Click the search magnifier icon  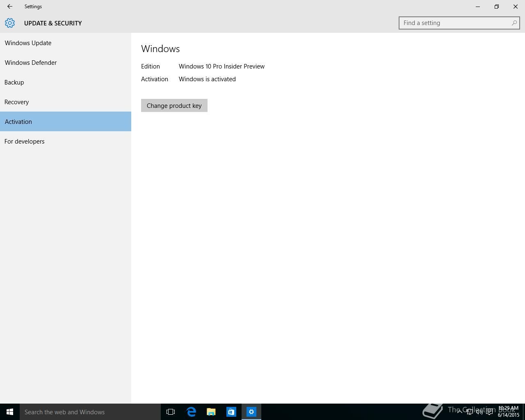pos(514,23)
